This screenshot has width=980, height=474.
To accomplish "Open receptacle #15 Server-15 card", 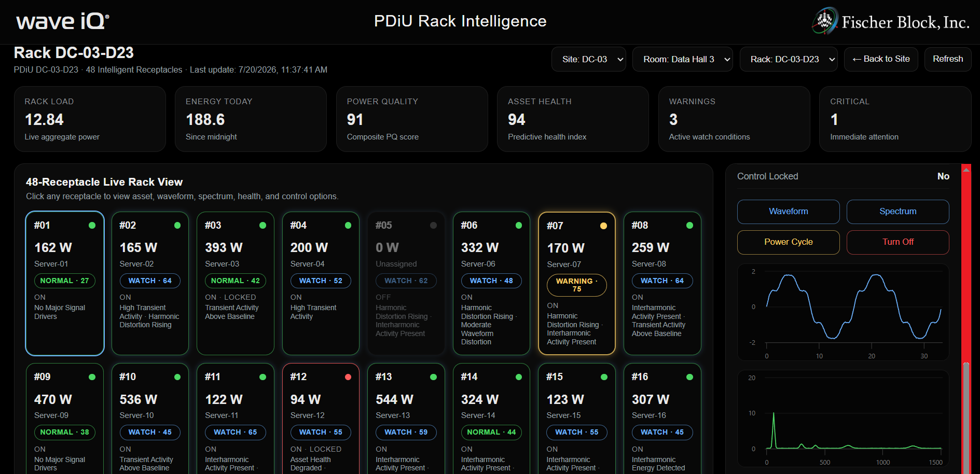I will [577, 419].
